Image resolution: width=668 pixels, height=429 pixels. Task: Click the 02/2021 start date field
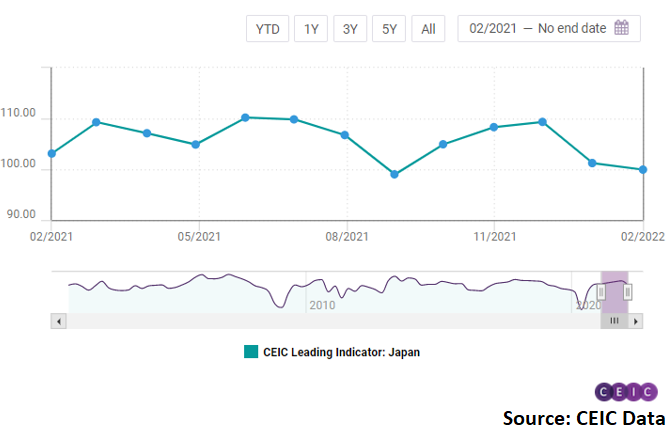click(493, 29)
